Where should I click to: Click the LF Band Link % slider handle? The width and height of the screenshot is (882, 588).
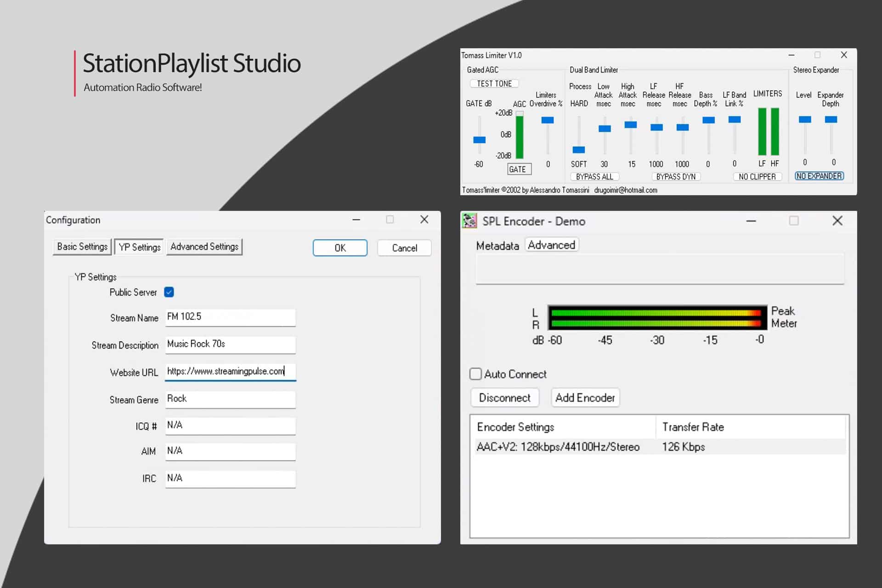[x=735, y=119]
